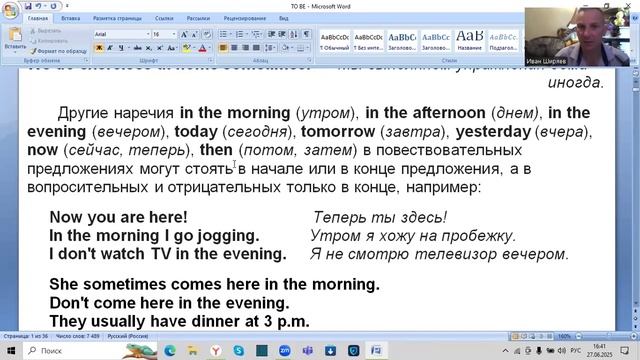Image resolution: width=640 pixels, height=360 pixels.
Task: Open change case Aa dropdown
Action: pyautogui.click(x=171, y=48)
